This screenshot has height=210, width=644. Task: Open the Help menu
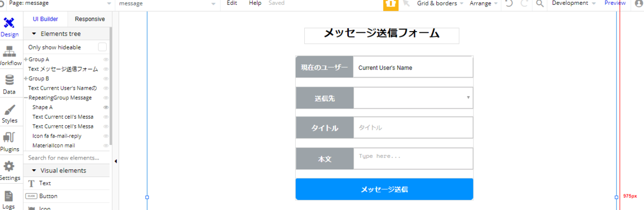pos(255,3)
